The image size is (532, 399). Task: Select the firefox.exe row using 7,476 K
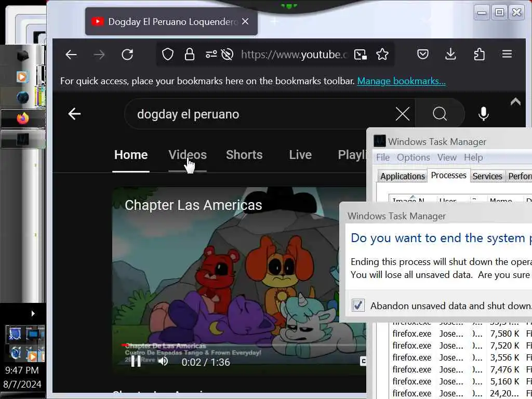(460, 369)
